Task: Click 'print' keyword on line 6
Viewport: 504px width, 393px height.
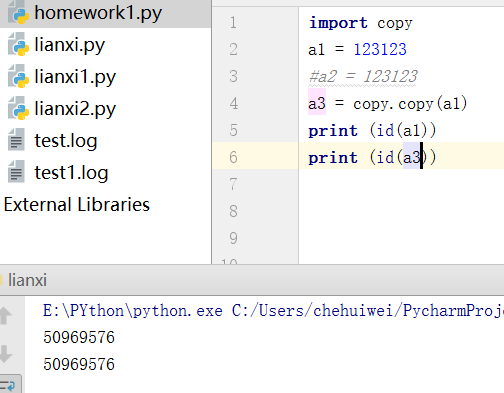Action: [333, 158]
